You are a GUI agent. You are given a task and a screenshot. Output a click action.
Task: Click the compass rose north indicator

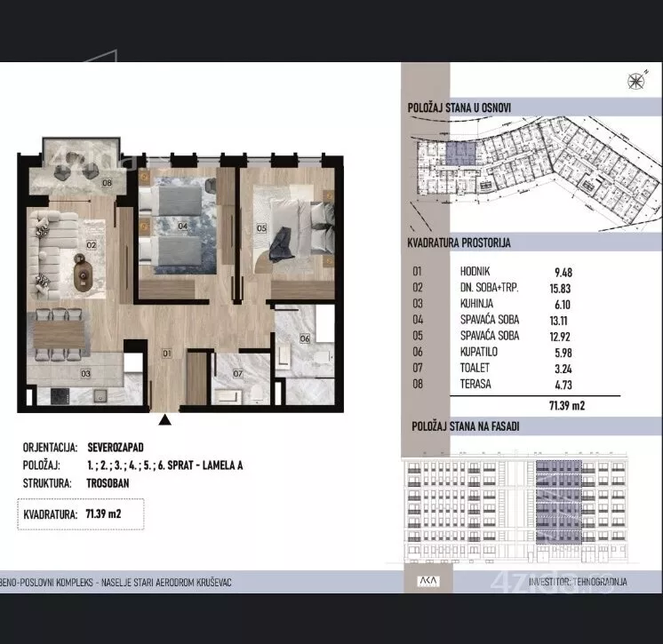pyautogui.click(x=636, y=80)
